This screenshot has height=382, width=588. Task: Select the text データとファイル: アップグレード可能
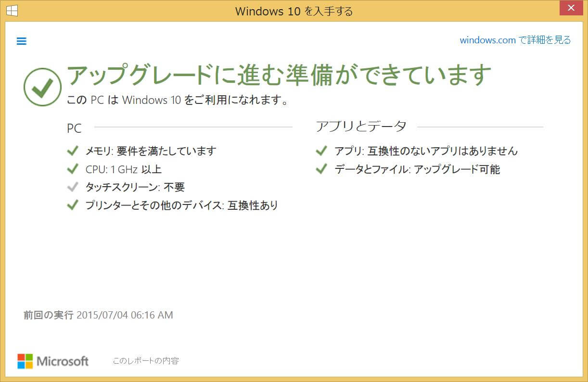pyautogui.click(x=417, y=169)
